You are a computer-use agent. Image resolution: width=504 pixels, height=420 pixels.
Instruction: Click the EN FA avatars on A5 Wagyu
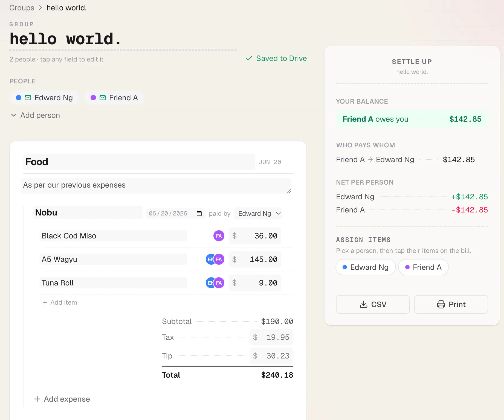(x=215, y=259)
